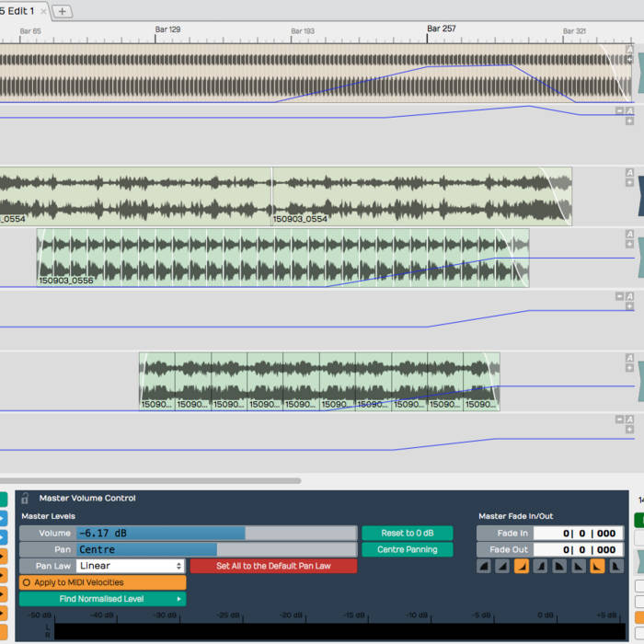Open the Pan Law dropdown set to Linear
Image resolution: width=644 pixels, height=644 pixels.
click(x=130, y=566)
